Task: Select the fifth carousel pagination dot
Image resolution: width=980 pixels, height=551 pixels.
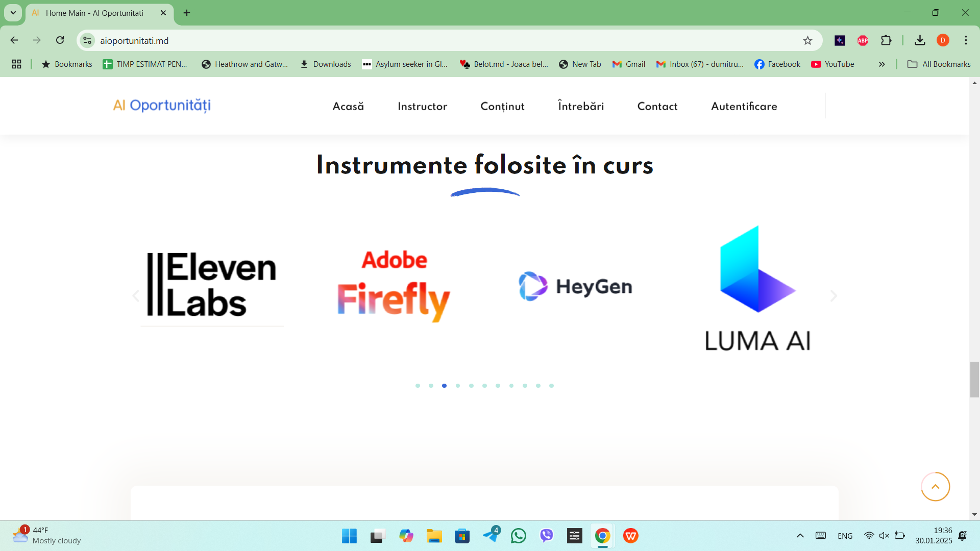Action: click(471, 386)
